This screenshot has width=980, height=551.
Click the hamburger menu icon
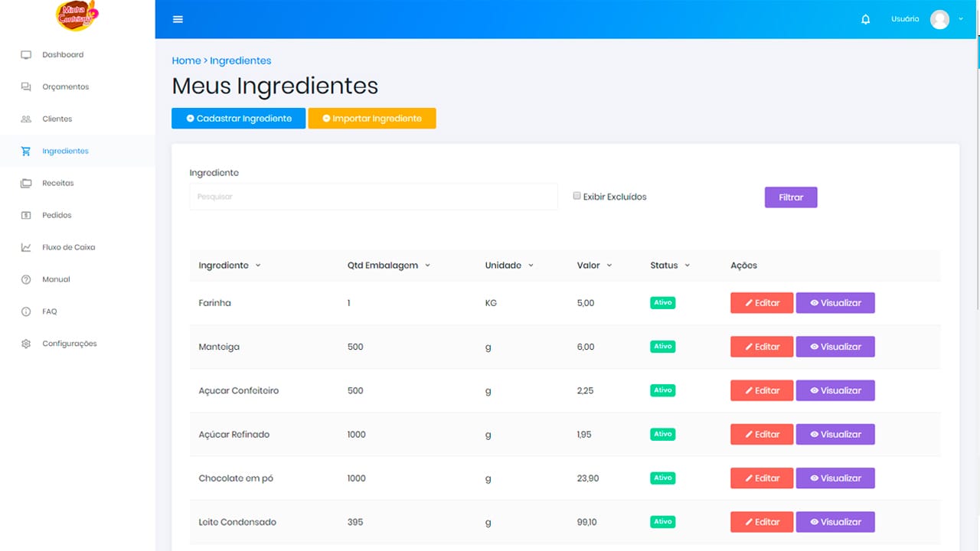(x=178, y=19)
